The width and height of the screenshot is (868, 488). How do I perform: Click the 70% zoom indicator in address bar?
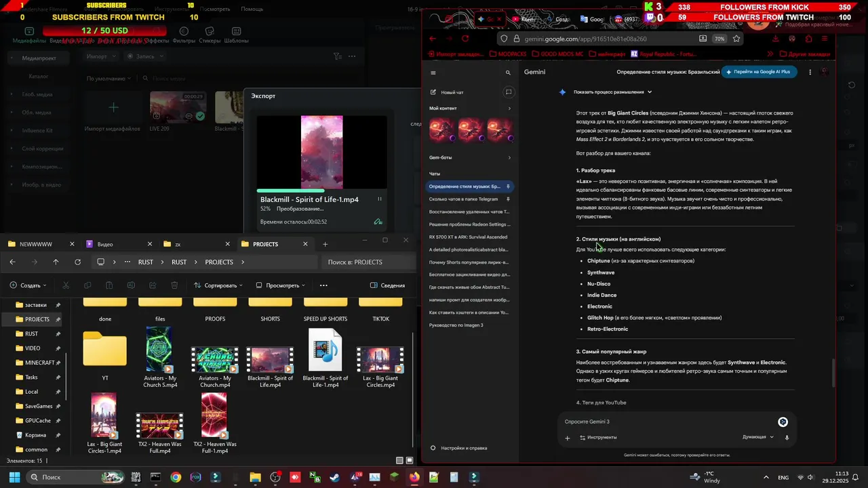(719, 39)
